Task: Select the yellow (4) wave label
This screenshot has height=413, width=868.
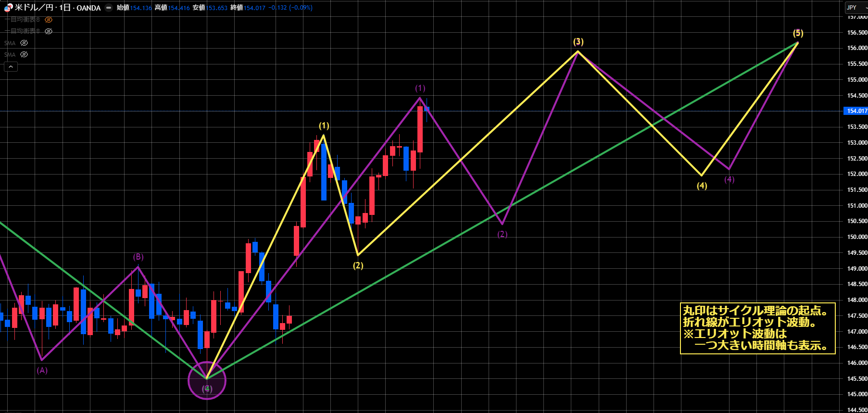Action: pyautogui.click(x=702, y=186)
